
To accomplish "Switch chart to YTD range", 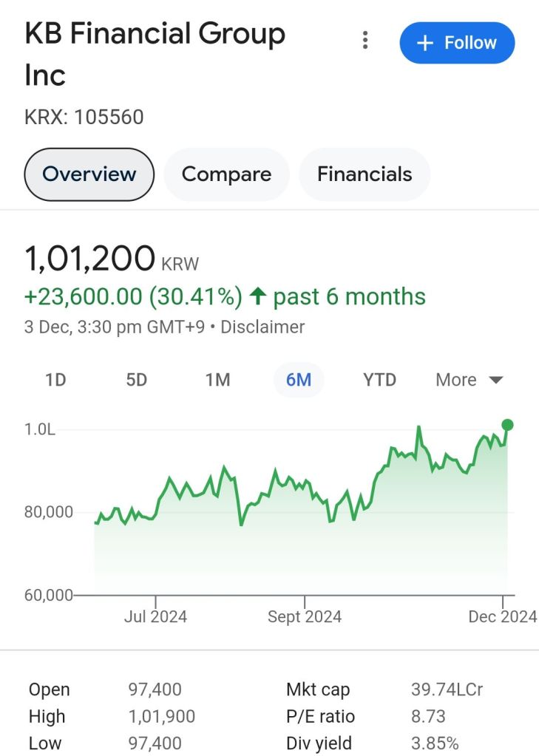I will [x=379, y=380].
